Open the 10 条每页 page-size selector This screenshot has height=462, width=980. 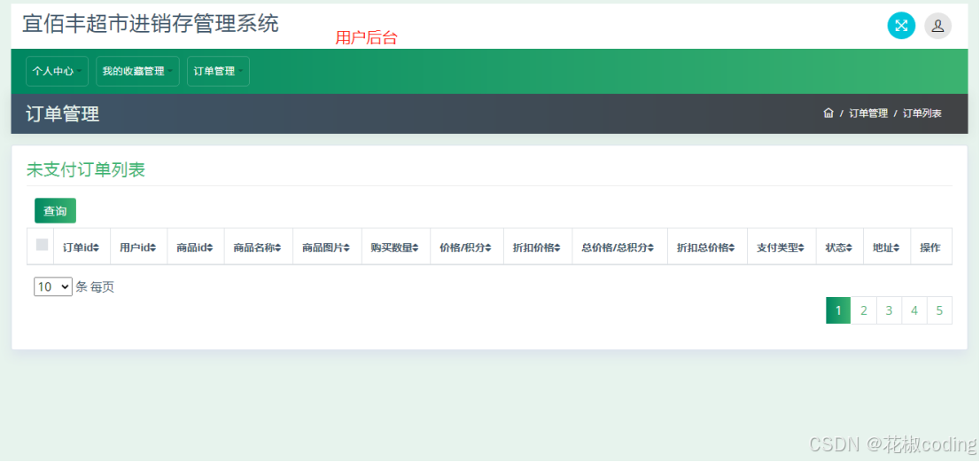pos(53,287)
